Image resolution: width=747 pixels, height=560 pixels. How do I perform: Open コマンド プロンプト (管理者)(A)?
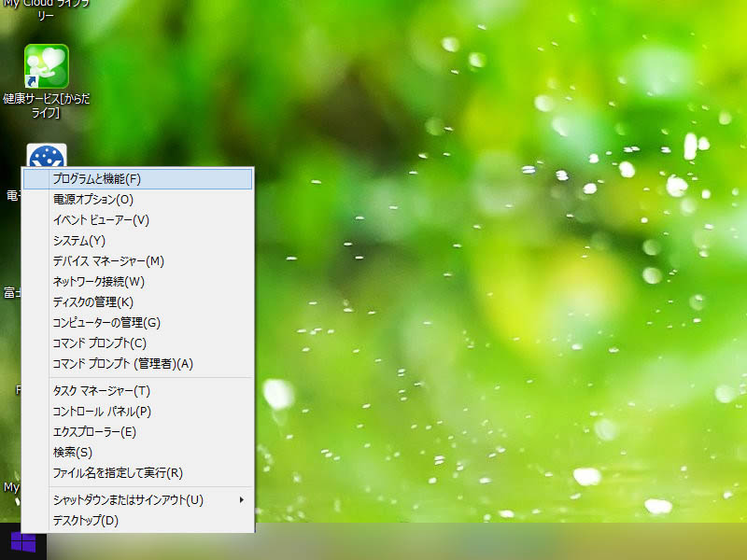point(122,363)
